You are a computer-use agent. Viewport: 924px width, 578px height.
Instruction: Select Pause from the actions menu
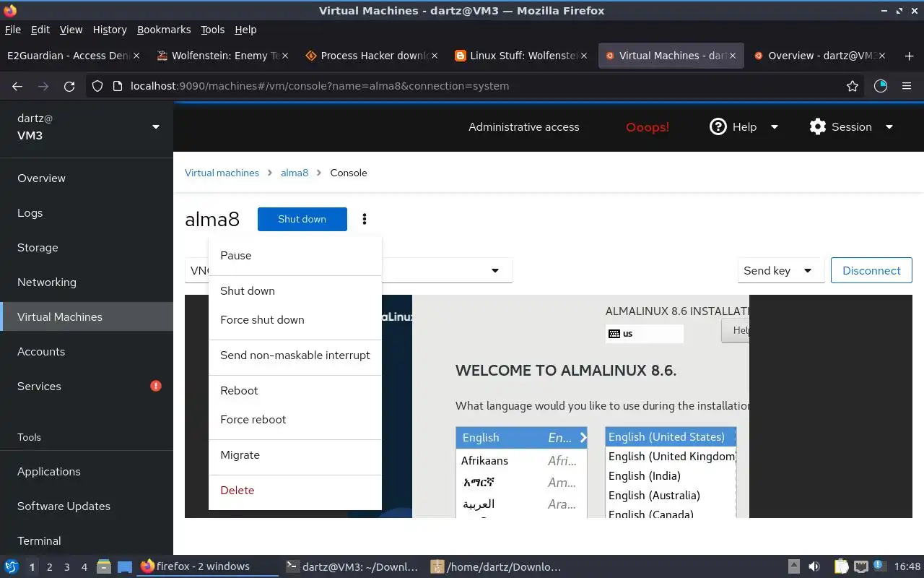pyautogui.click(x=295, y=256)
